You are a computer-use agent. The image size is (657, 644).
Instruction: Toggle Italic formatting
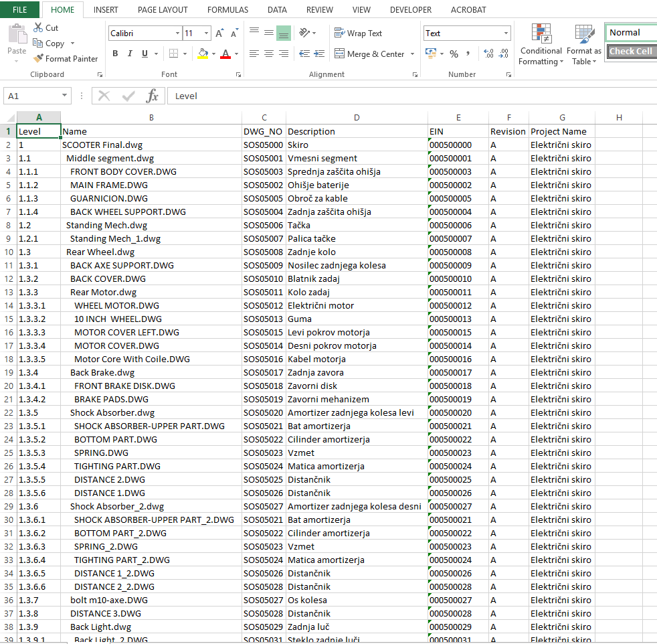[x=130, y=54]
